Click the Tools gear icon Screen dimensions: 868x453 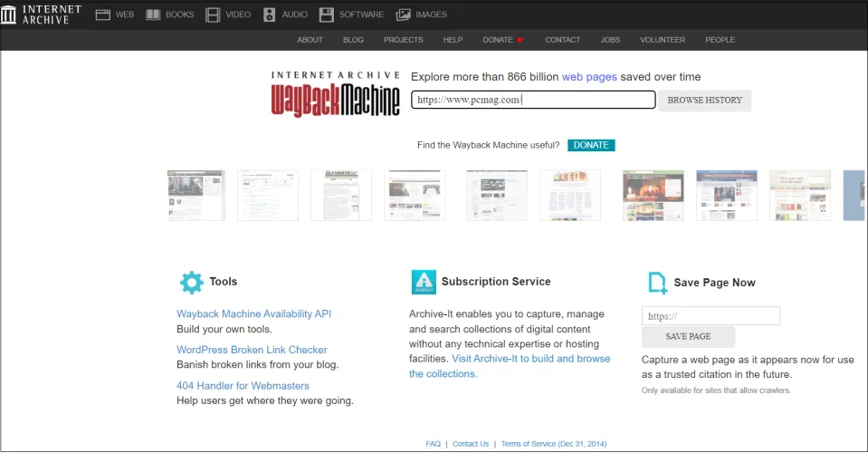[192, 282]
